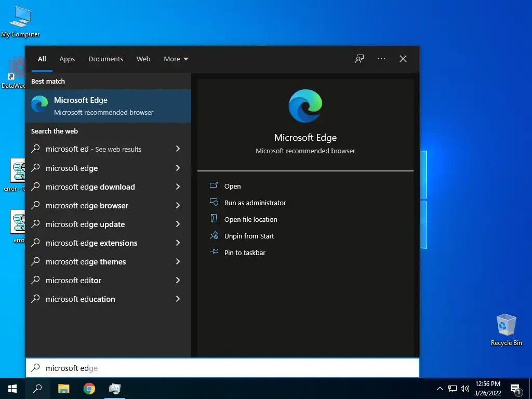Image resolution: width=532 pixels, height=399 pixels.
Task: Click the Open file location icon
Action: (x=214, y=219)
